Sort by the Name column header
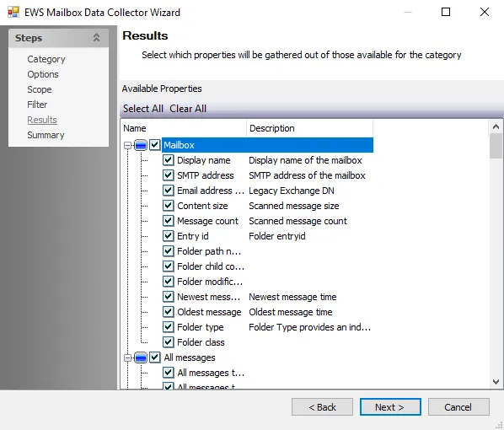504x430 pixels. 184,128
